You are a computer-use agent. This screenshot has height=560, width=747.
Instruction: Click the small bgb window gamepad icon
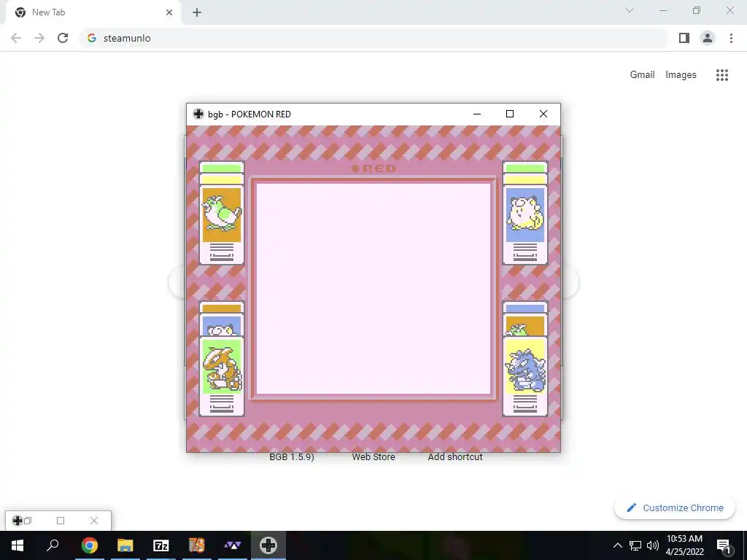(18, 521)
